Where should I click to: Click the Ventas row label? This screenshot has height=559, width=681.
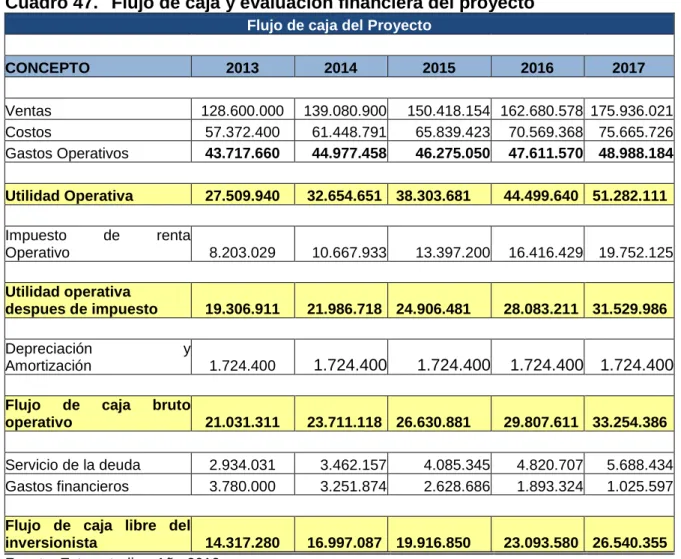pyautogui.click(x=28, y=111)
